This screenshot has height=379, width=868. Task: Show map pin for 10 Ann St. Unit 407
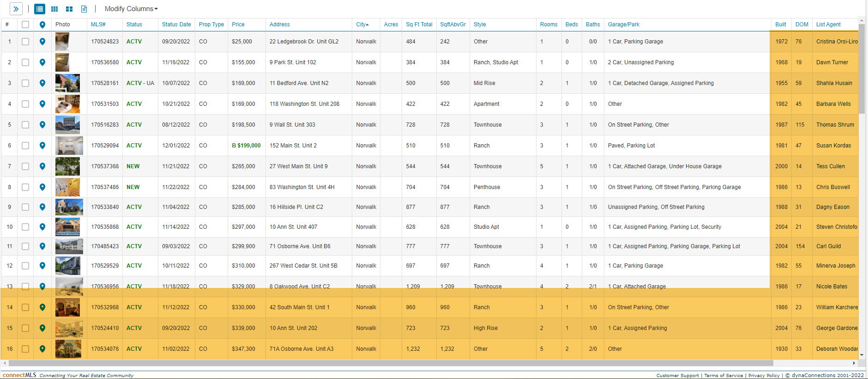42,227
